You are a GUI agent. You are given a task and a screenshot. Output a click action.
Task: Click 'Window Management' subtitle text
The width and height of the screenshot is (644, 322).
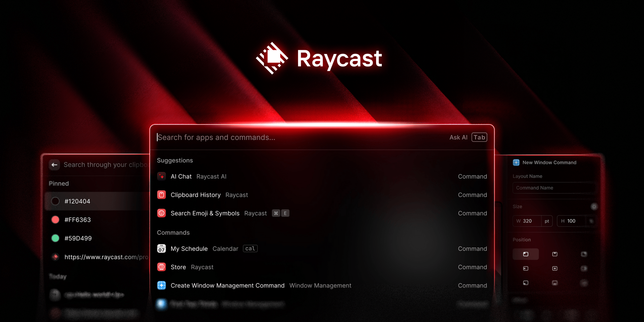coord(320,286)
